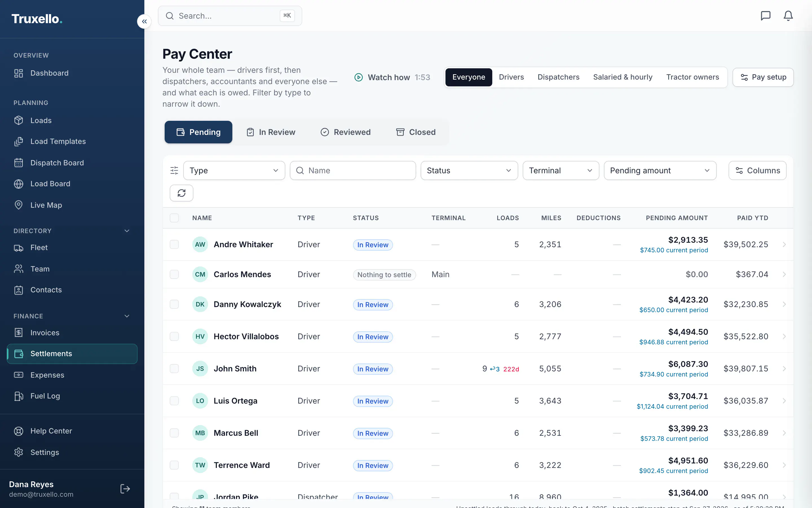The image size is (812, 508).
Task: Open the Status filter dropdown
Action: (x=469, y=171)
